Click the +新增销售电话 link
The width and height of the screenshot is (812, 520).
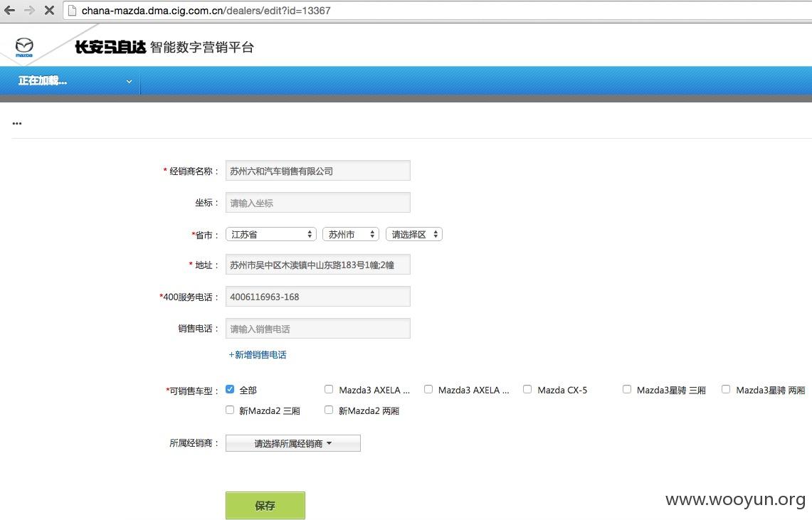pyautogui.click(x=258, y=354)
